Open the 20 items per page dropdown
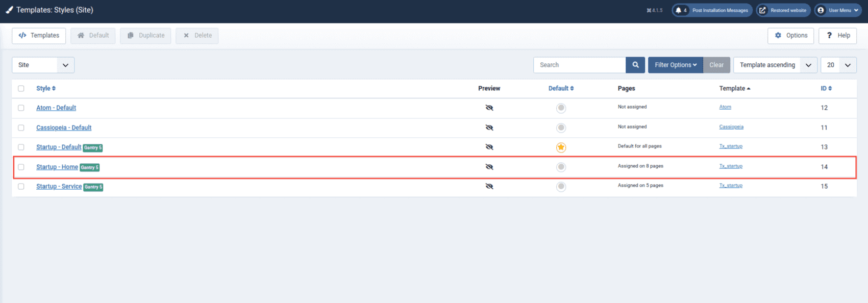868x303 pixels. tap(838, 65)
